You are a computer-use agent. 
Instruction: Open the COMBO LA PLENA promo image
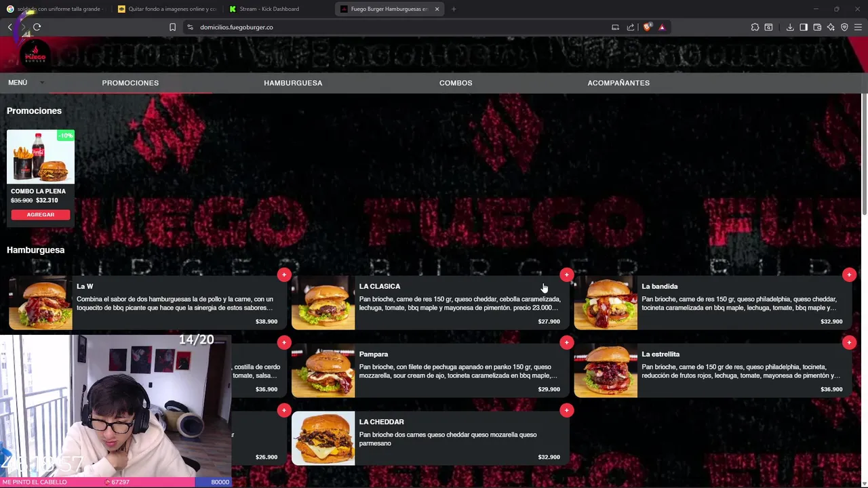click(x=41, y=157)
